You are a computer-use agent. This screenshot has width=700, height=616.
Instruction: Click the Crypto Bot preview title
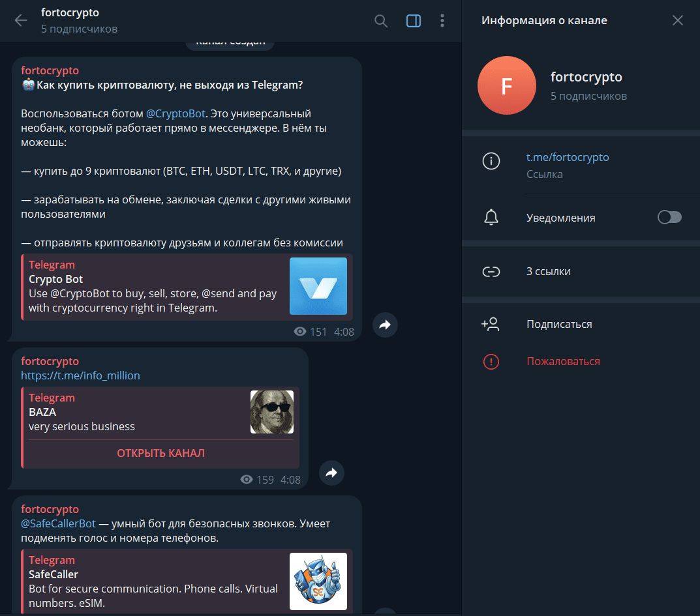pos(56,279)
